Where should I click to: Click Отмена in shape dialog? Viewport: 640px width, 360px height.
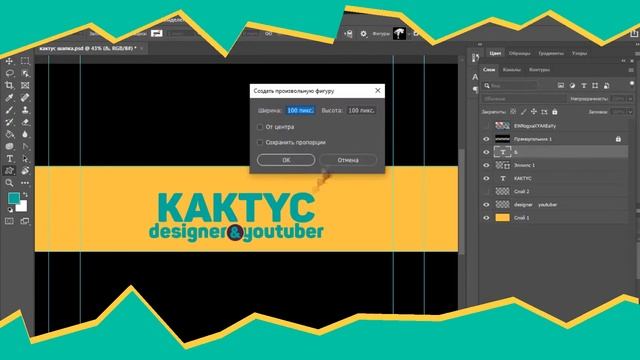click(x=348, y=160)
